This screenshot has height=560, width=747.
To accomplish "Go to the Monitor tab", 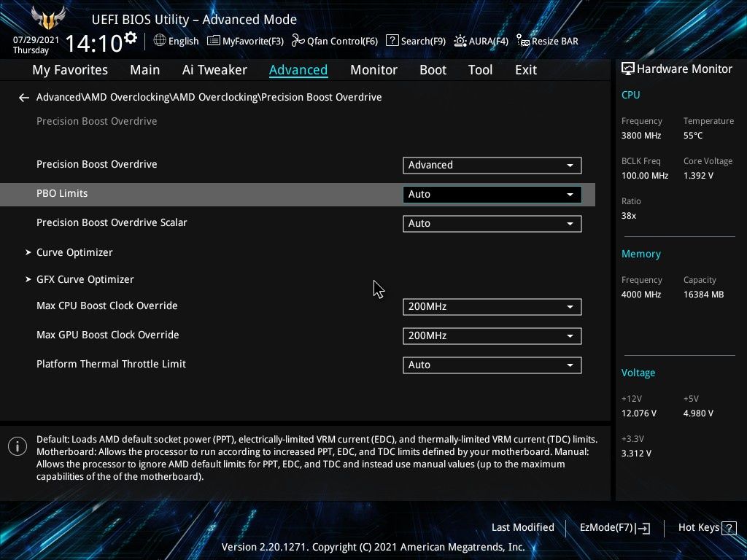I will [373, 70].
